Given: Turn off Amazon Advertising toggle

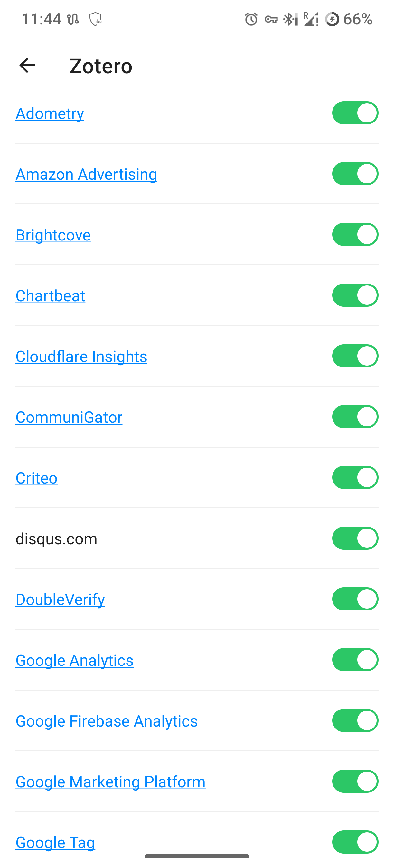Looking at the screenshot, I should (x=355, y=174).
